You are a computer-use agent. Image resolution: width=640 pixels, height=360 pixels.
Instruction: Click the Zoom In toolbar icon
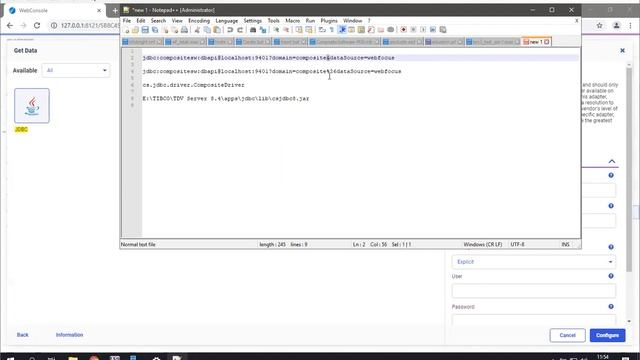(276, 30)
